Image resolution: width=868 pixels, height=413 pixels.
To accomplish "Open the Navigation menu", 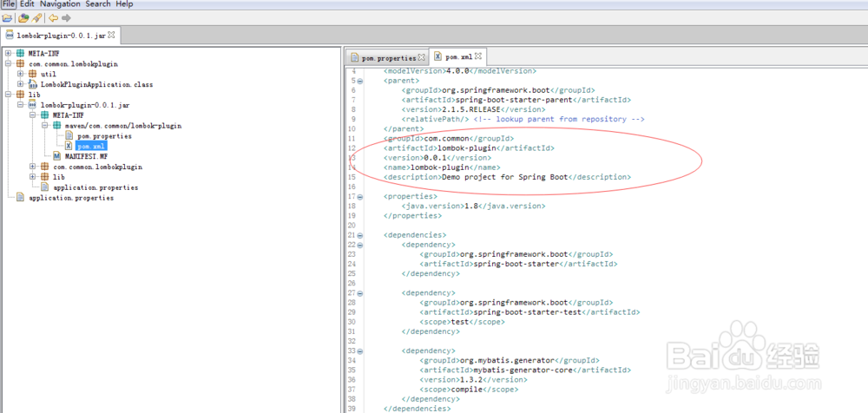I will 60,3.
